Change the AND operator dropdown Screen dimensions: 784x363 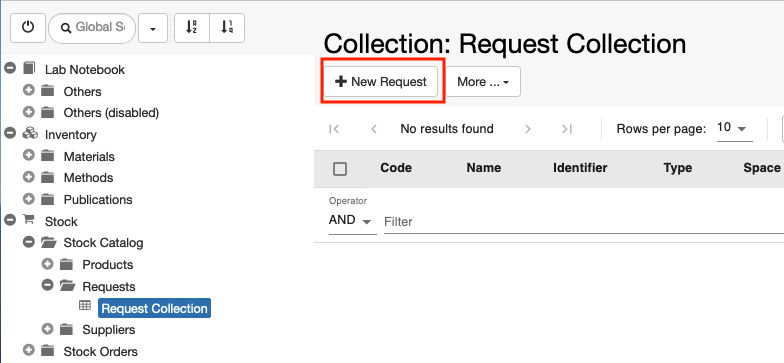(352, 221)
